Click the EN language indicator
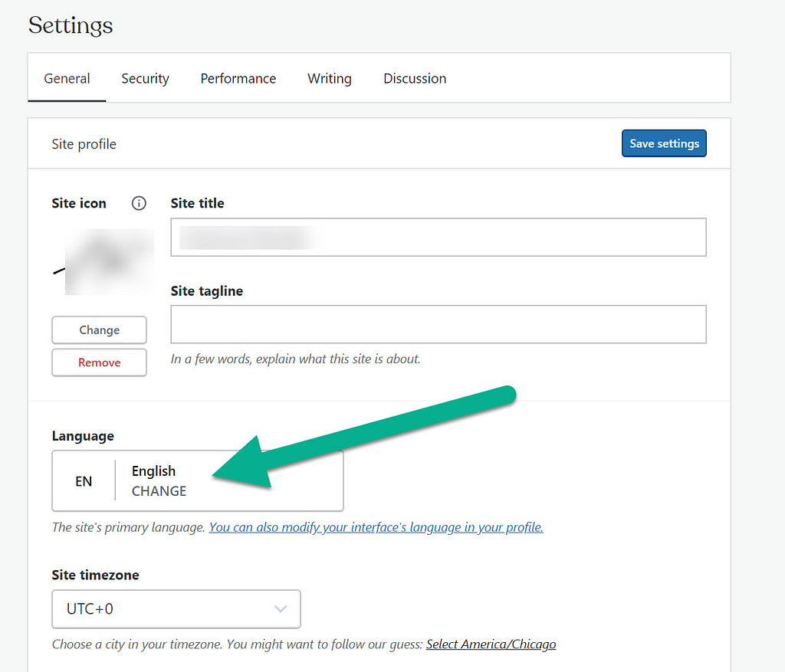785x672 pixels. point(84,480)
